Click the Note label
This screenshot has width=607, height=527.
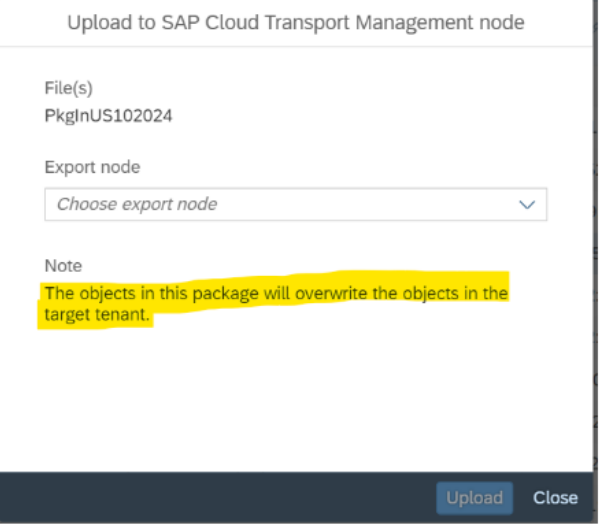point(63,266)
